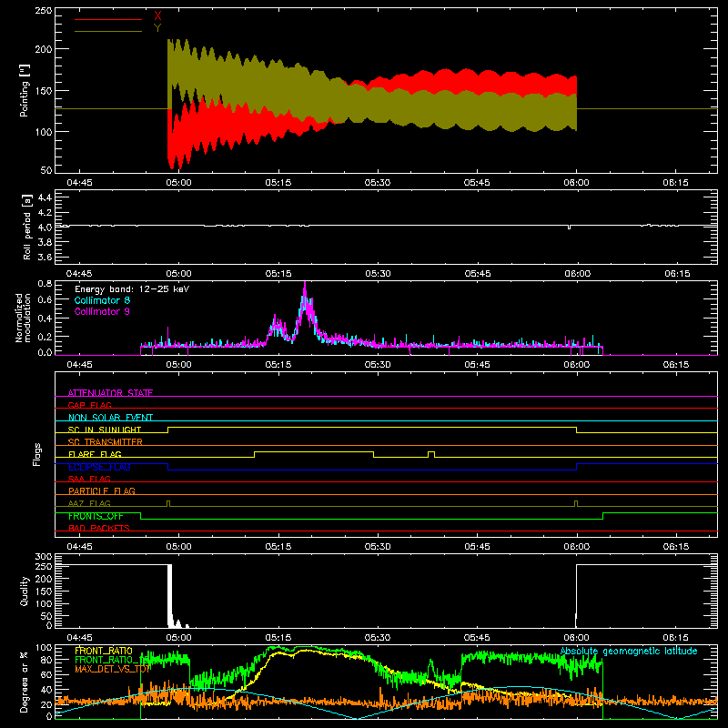Viewport: 728px width, 728px height.
Task: Click the 4.4 tick on Roll period axis
Action: tap(45, 197)
